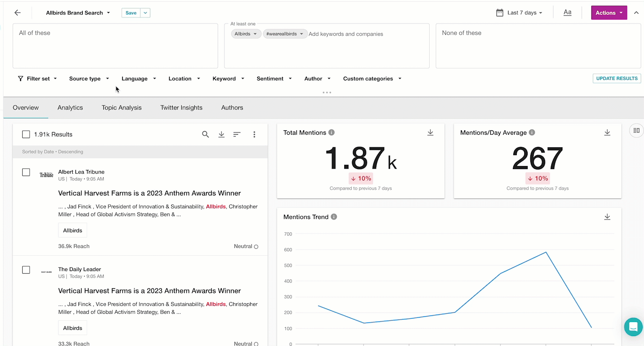Expand the Location filter
Screen dimensions: 644x346
point(184,78)
